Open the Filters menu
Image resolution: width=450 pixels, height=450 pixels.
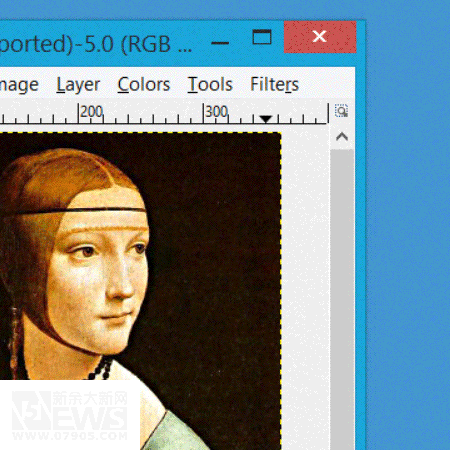point(274,84)
